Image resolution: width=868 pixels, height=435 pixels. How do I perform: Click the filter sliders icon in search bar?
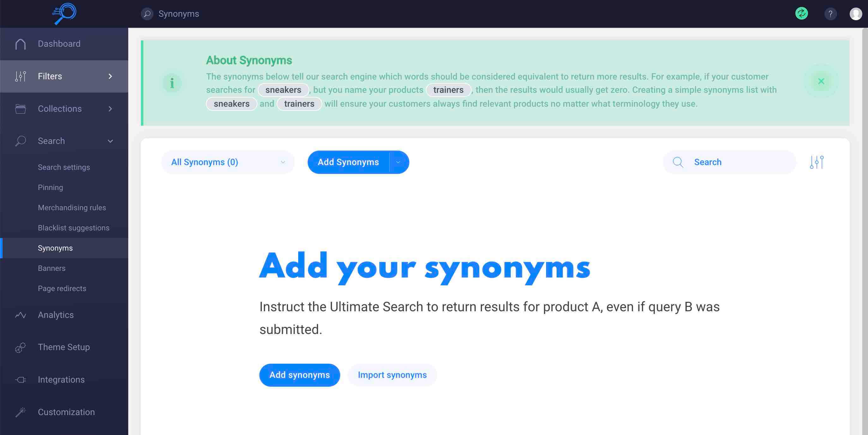pyautogui.click(x=817, y=162)
